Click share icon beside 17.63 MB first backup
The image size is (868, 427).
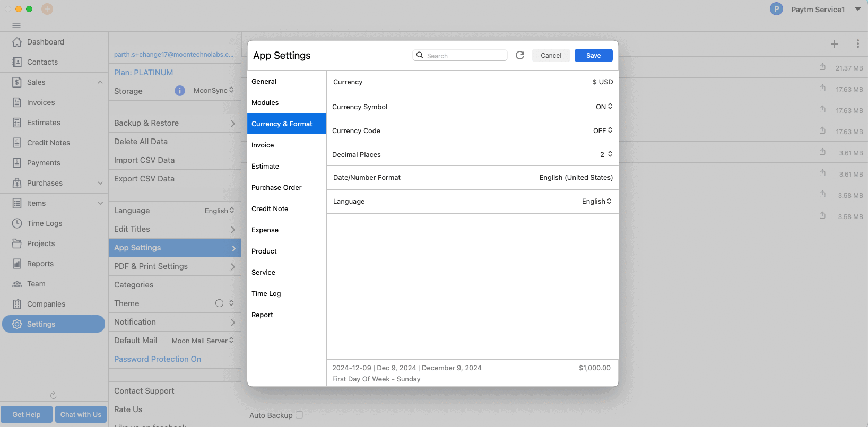(822, 88)
